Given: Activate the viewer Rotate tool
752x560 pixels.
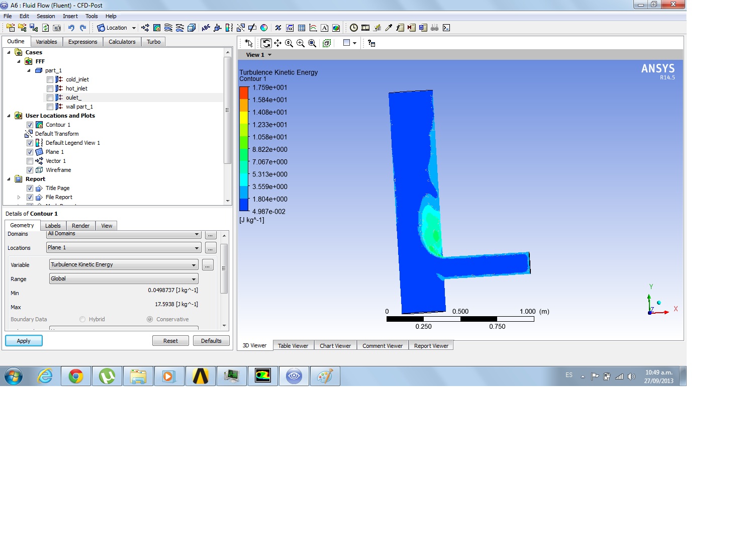Looking at the screenshot, I should click(x=266, y=43).
